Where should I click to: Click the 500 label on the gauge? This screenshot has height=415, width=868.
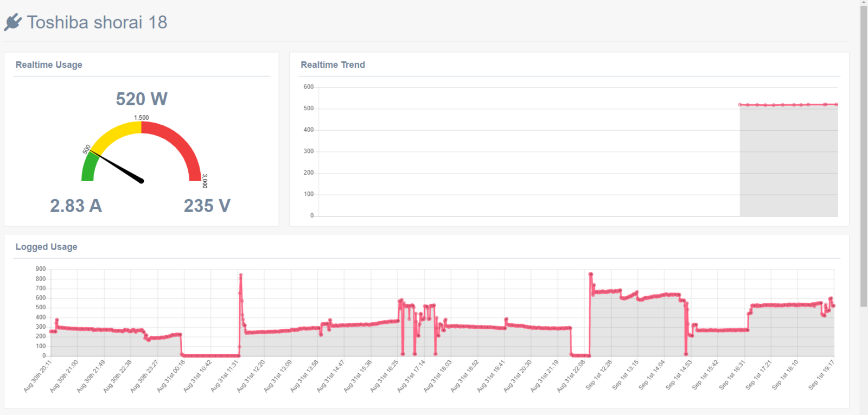[87, 149]
